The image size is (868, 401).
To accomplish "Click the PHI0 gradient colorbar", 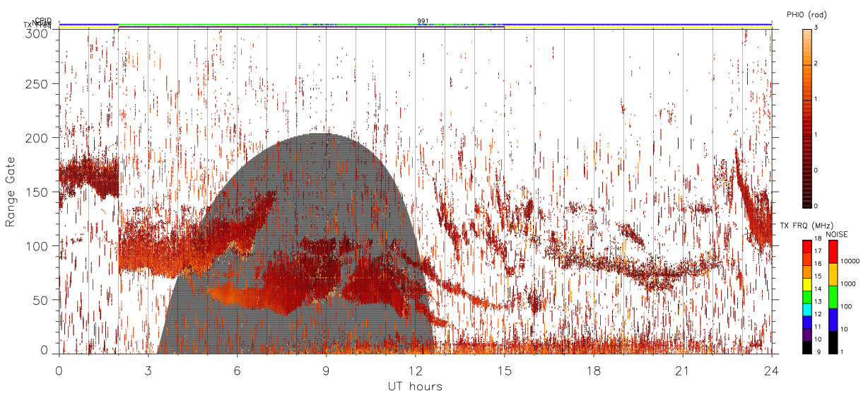I will 807,117.
